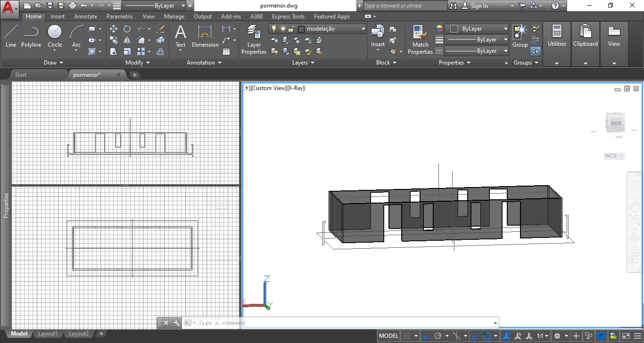
Task: Toggle Ortho mode in status bar
Action: 426,336
